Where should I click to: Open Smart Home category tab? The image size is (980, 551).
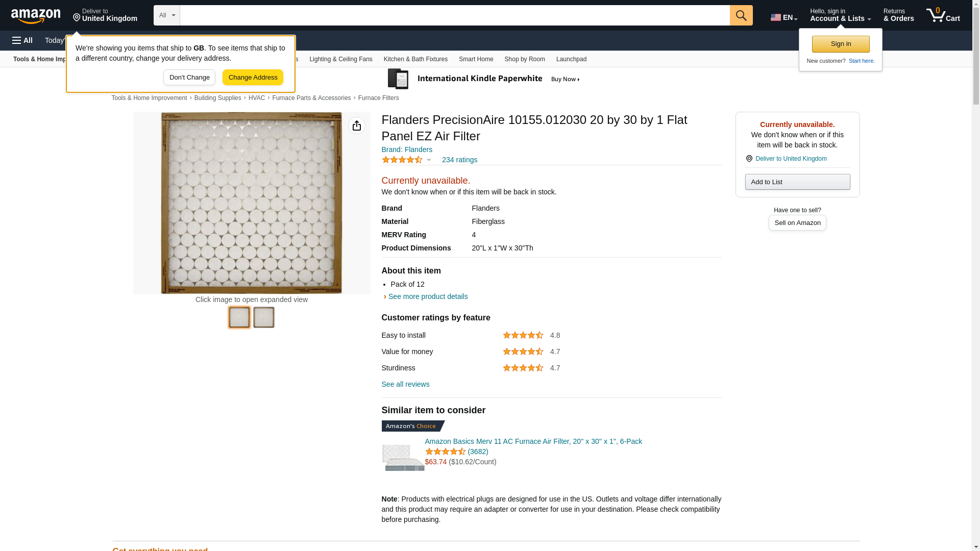[x=476, y=59]
